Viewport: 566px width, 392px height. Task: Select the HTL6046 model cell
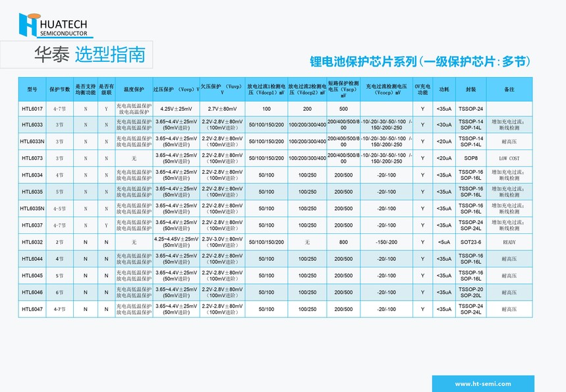(32, 293)
